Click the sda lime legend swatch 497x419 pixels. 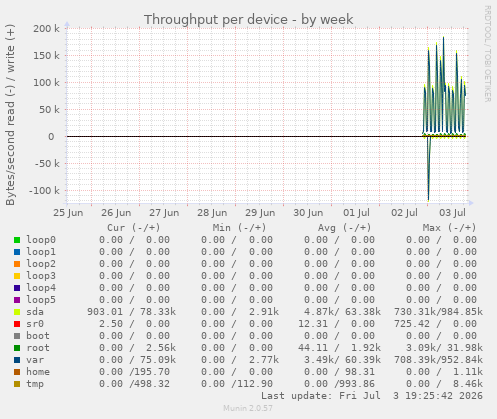coord(17,312)
